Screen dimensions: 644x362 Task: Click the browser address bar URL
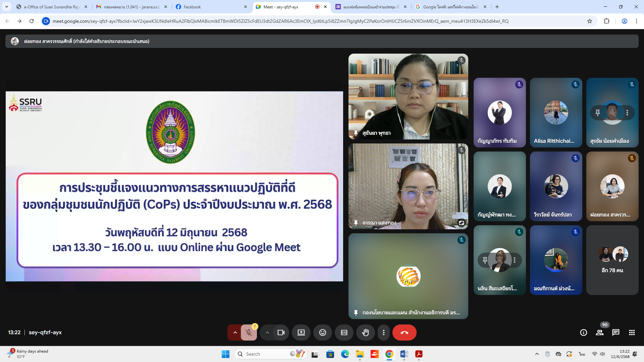click(280, 21)
